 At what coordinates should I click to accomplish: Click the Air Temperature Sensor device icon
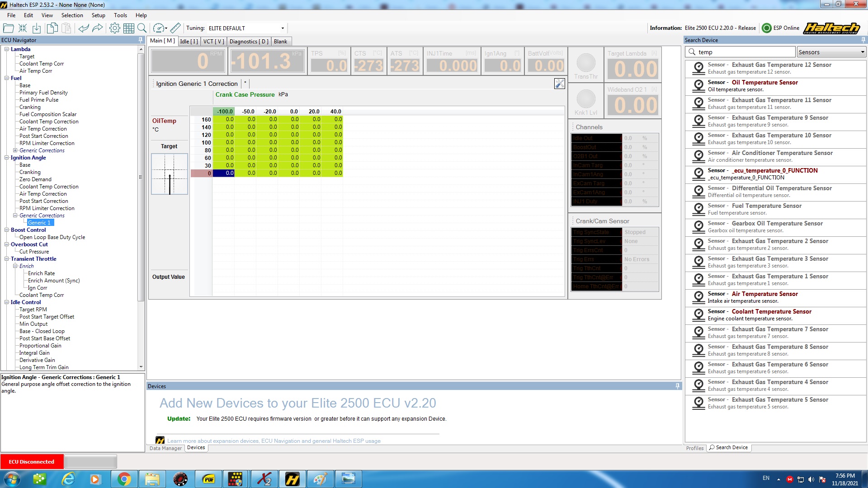click(x=699, y=297)
